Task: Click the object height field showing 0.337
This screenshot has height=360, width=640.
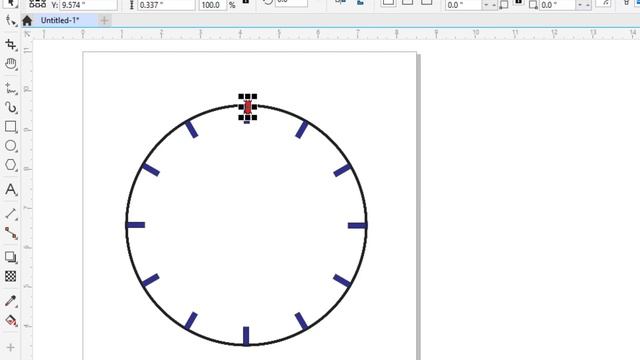Action: point(166,5)
